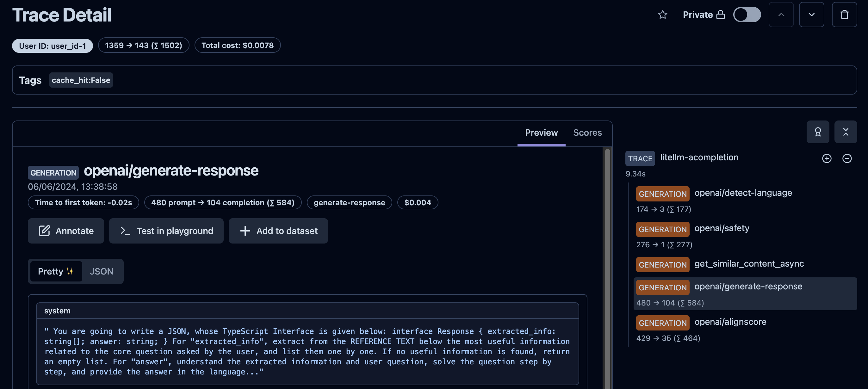
Task: Star this trace as favorite
Action: (x=662, y=15)
